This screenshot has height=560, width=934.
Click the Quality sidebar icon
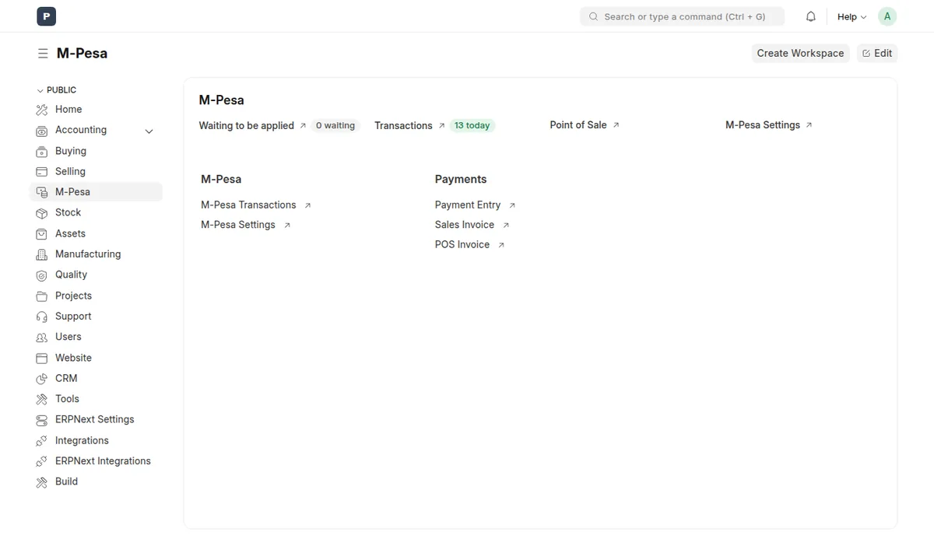tap(42, 275)
